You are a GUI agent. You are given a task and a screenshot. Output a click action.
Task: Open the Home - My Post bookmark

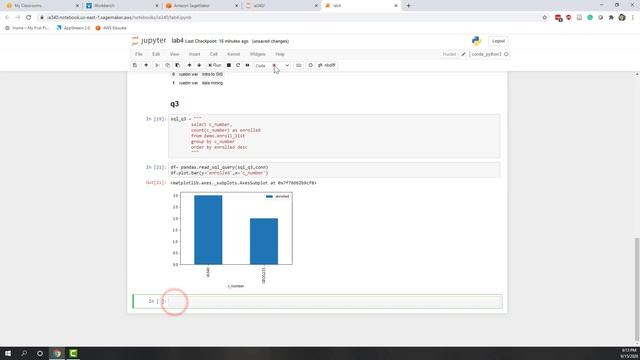pyautogui.click(x=27, y=28)
